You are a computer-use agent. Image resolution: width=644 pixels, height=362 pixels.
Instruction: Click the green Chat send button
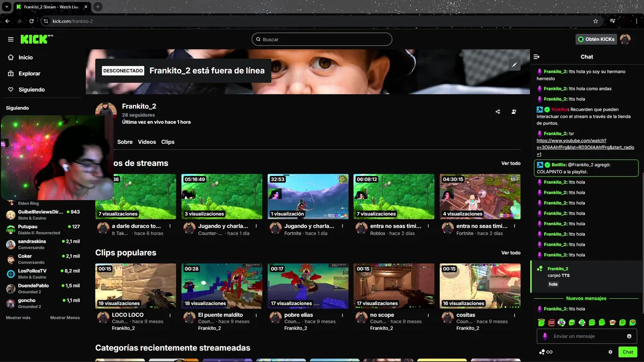tap(628, 352)
